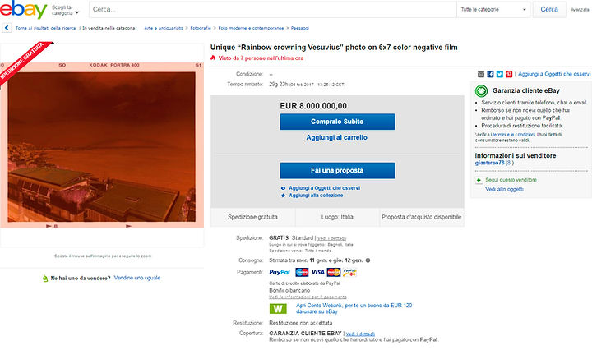This screenshot has width=592, height=364.
Task: Click the green Webank W logo
Action: (x=278, y=309)
